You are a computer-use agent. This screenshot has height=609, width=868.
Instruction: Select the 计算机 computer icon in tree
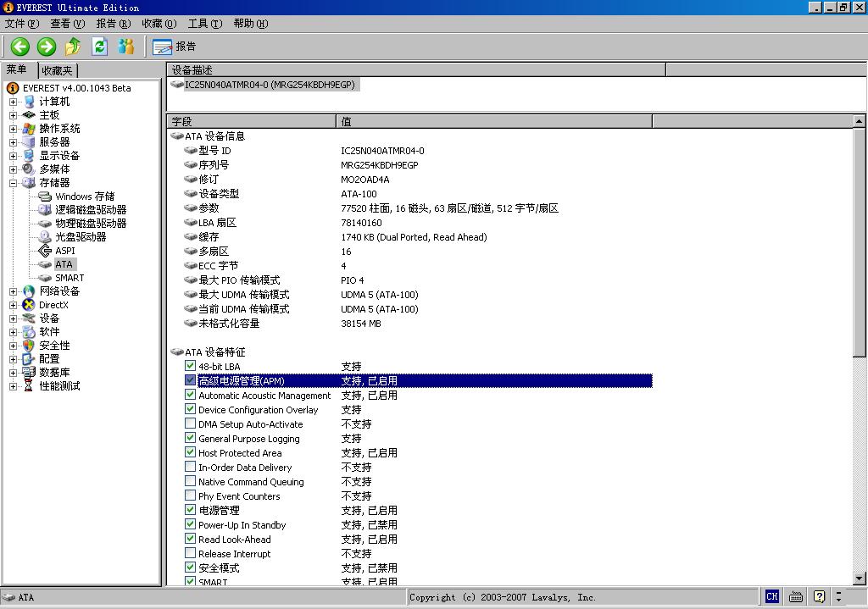(x=30, y=102)
